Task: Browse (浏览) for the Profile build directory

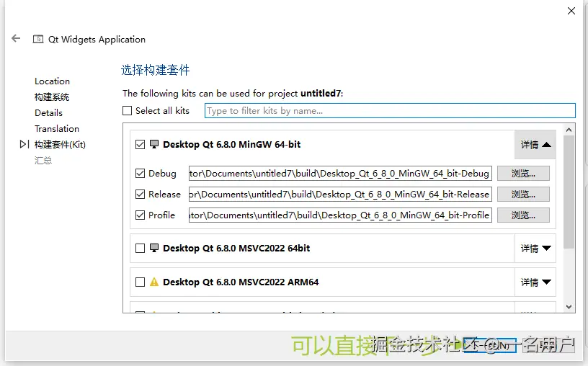Action: click(x=523, y=215)
